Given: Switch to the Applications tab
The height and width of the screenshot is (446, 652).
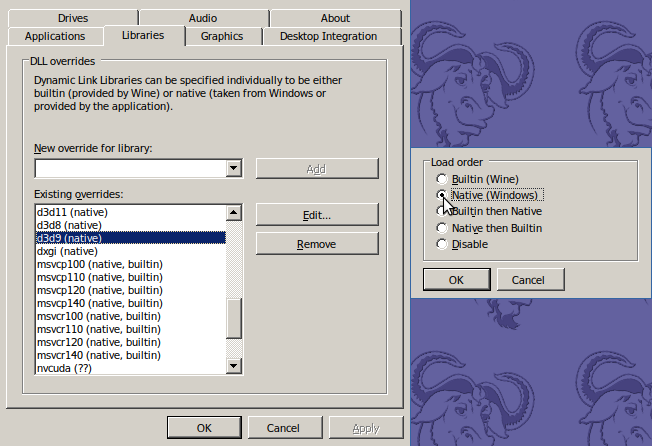Looking at the screenshot, I should point(55,37).
